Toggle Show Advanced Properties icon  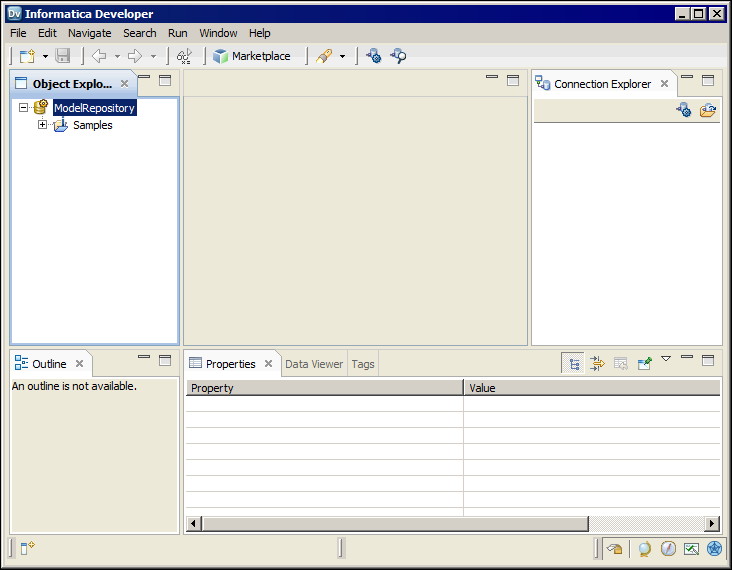click(597, 363)
